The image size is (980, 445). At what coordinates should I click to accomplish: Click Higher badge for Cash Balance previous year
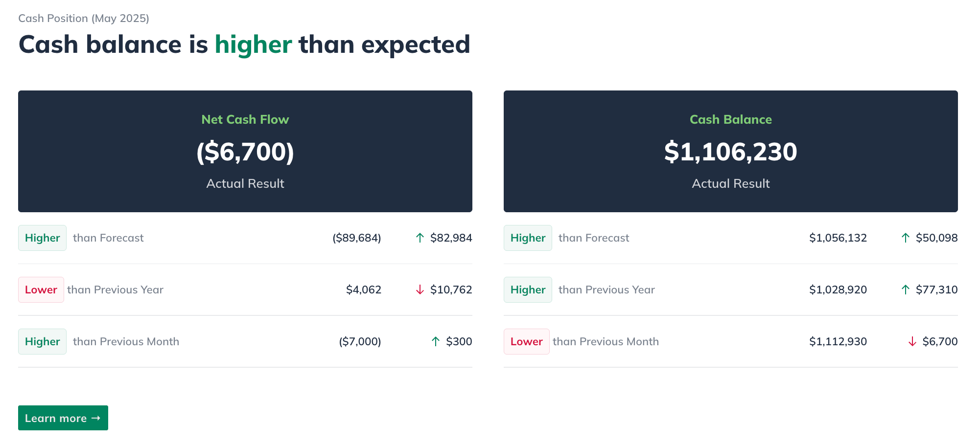click(x=528, y=290)
